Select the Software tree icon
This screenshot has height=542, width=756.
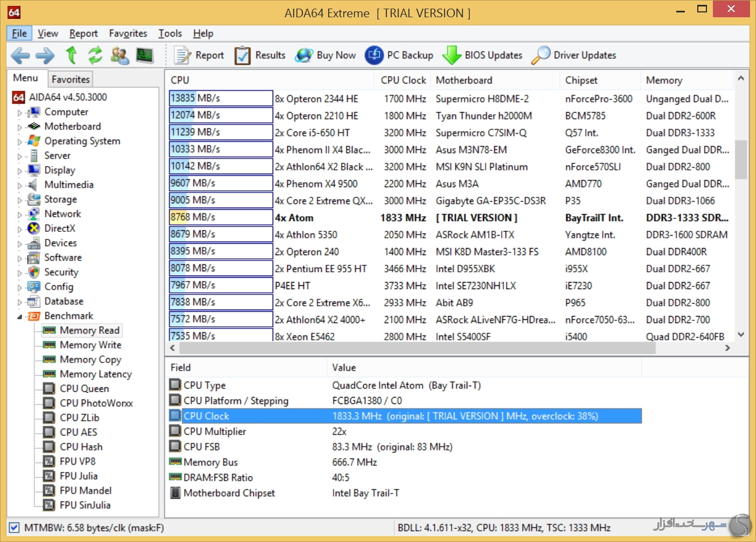[x=34, y=257]
